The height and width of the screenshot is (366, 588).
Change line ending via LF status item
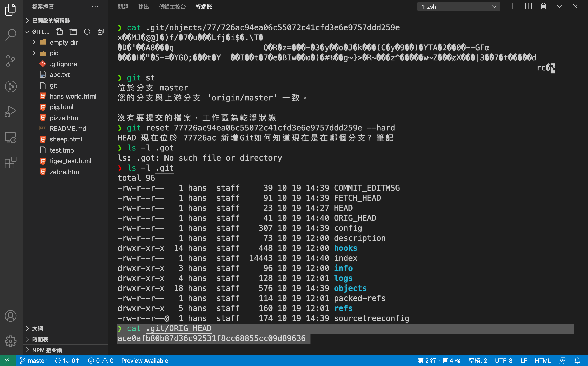coord(524,361)
